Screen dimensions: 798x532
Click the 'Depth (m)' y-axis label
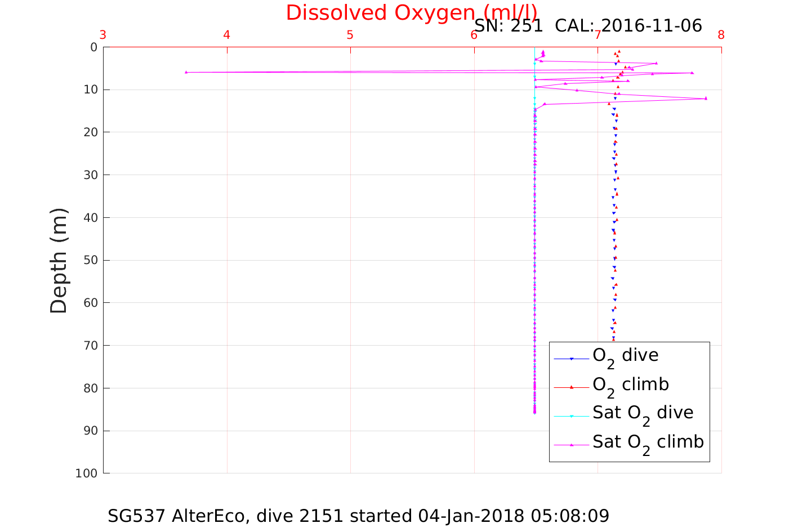(59, 260)
